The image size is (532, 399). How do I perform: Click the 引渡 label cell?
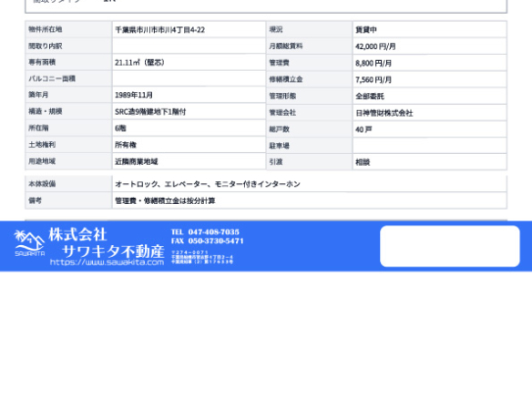pyautogui.click(x=310, y=162)
